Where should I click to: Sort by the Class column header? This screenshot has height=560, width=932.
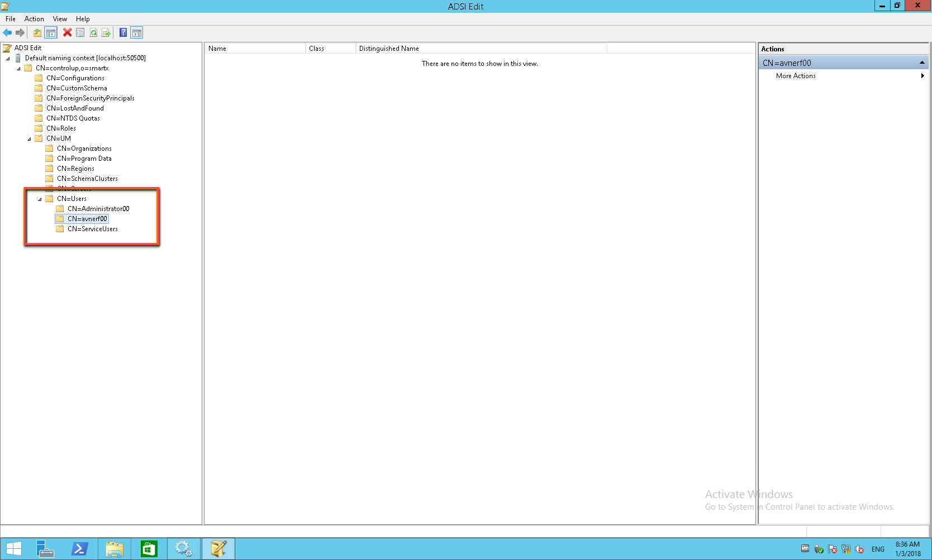pyautogui.click(x=331, y=49)
